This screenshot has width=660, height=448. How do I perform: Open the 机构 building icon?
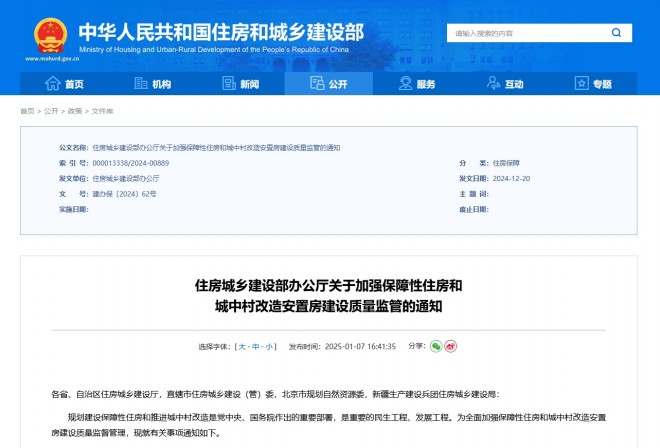coord(141,83)
